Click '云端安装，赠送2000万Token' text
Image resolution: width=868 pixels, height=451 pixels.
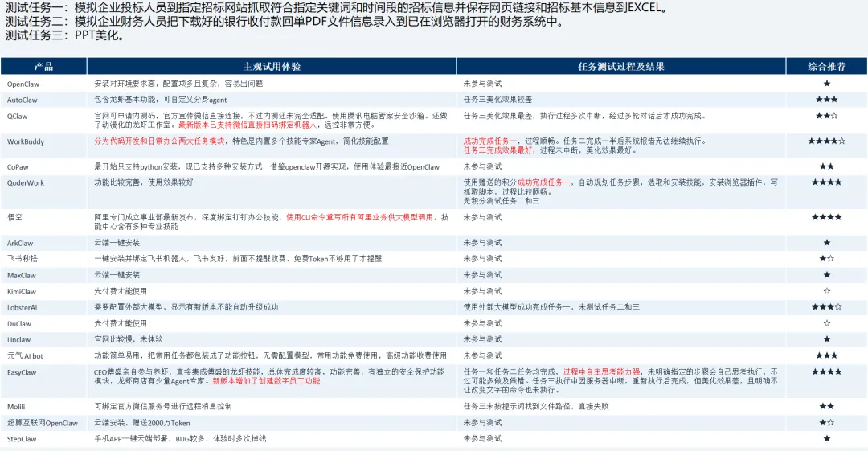point(141,423)
